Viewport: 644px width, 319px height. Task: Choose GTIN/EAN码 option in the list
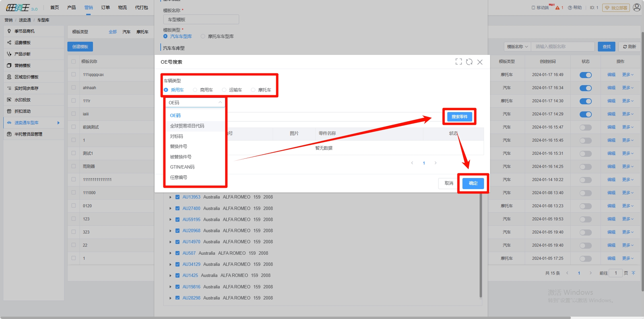coord(182,167)
